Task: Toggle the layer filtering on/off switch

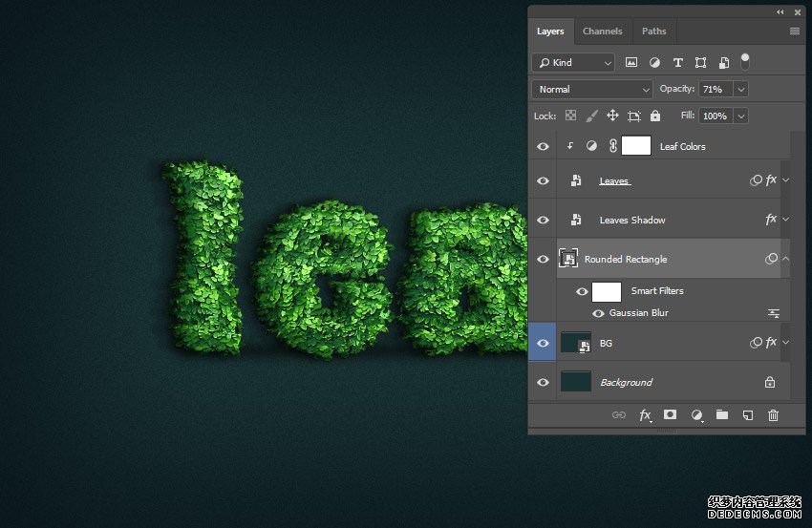Action: coord(745,62)
